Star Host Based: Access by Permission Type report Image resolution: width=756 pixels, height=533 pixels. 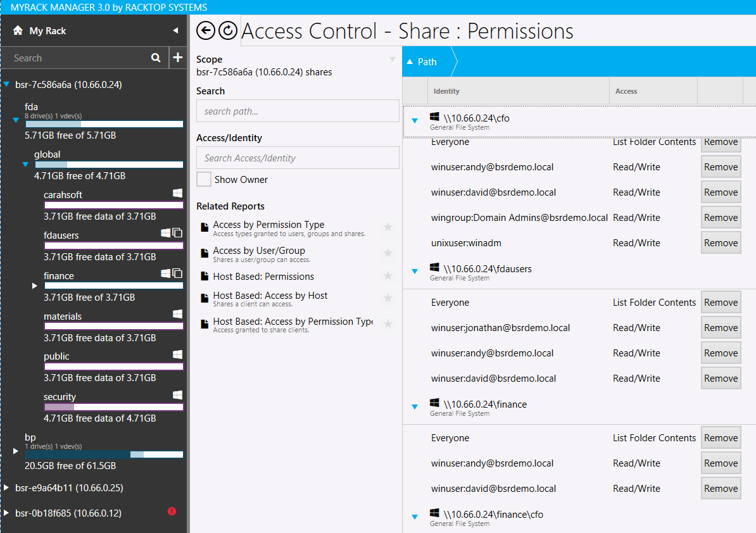(388, 324)
